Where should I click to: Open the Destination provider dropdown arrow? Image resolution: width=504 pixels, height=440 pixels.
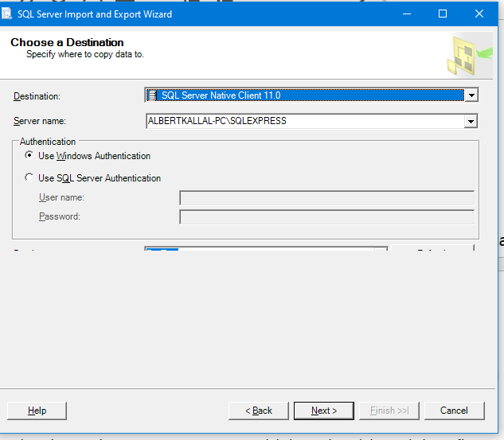(471, 95)
